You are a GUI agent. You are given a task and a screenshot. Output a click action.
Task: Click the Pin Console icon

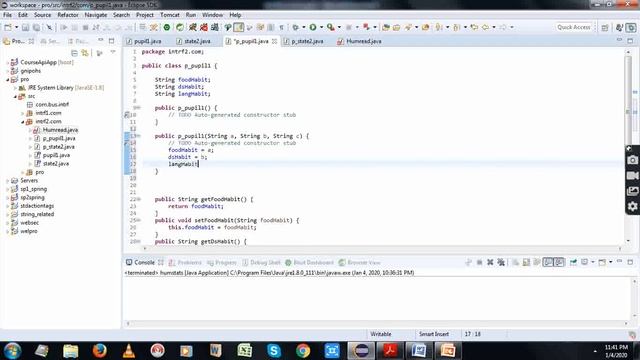coord(573,262)
